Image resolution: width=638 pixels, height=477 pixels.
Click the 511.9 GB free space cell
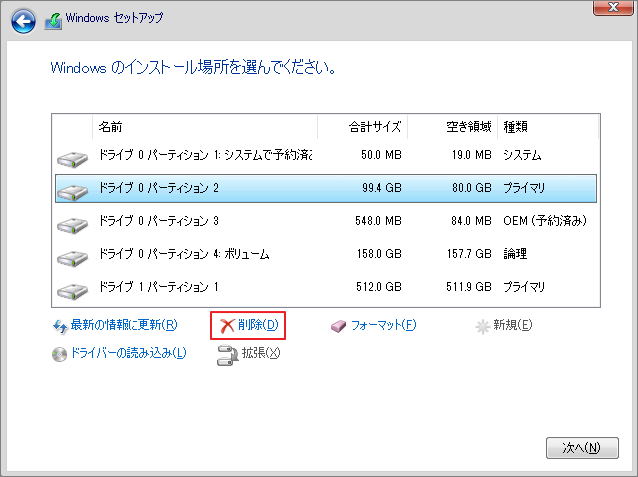coord(469,287)
